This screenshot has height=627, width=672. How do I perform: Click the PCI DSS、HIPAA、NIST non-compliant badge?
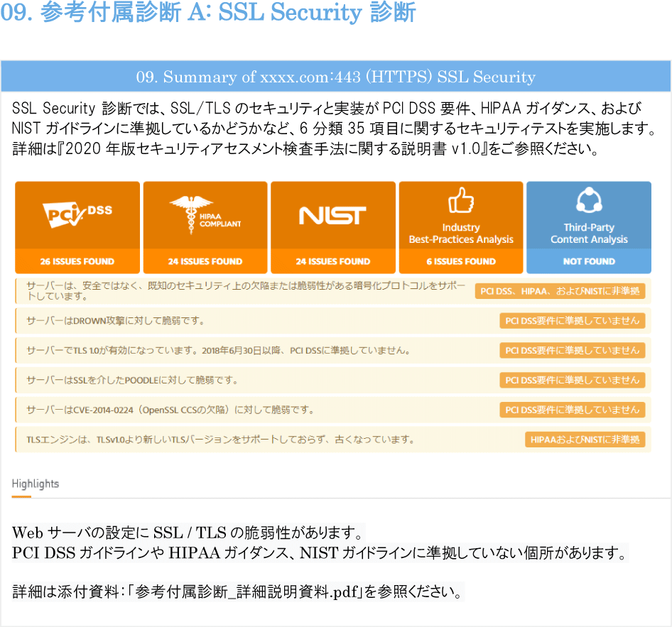click(560, 291)
